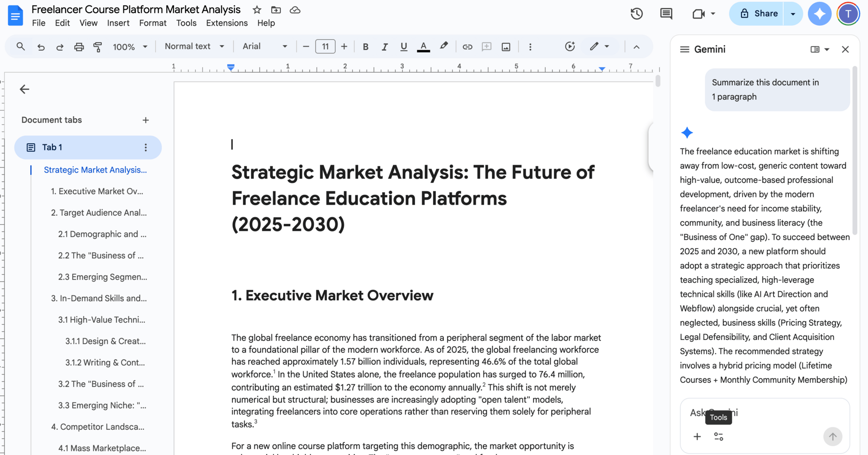
Task: Navigate to 3.1.1 Design & Creat... heading
Action: coord(105,341)
